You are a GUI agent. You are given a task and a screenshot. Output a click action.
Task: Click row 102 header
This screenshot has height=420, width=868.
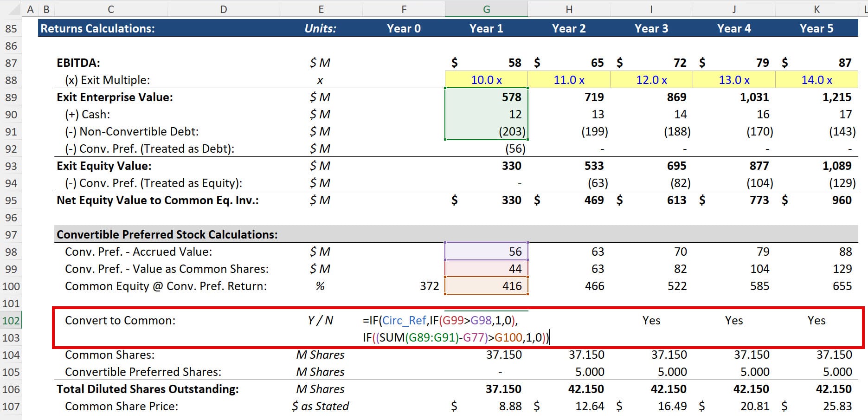click(12, 320)
